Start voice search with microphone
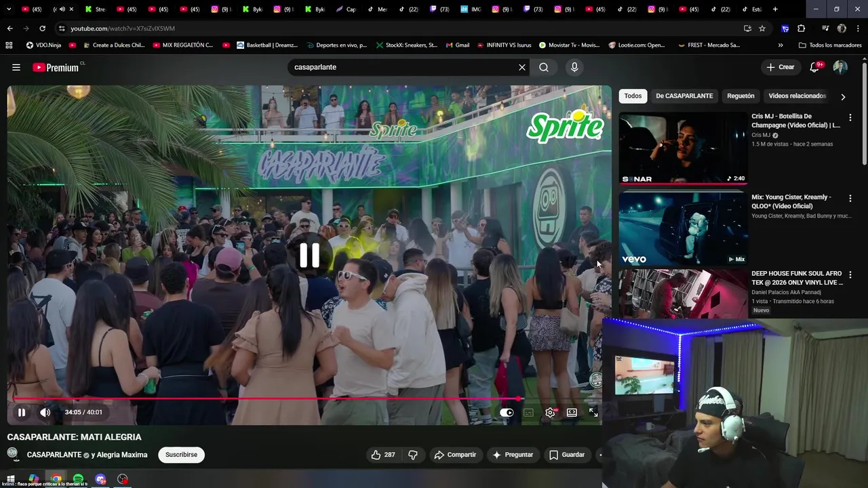Viewport: 868px width, 488px height. (x=574, y=67)
